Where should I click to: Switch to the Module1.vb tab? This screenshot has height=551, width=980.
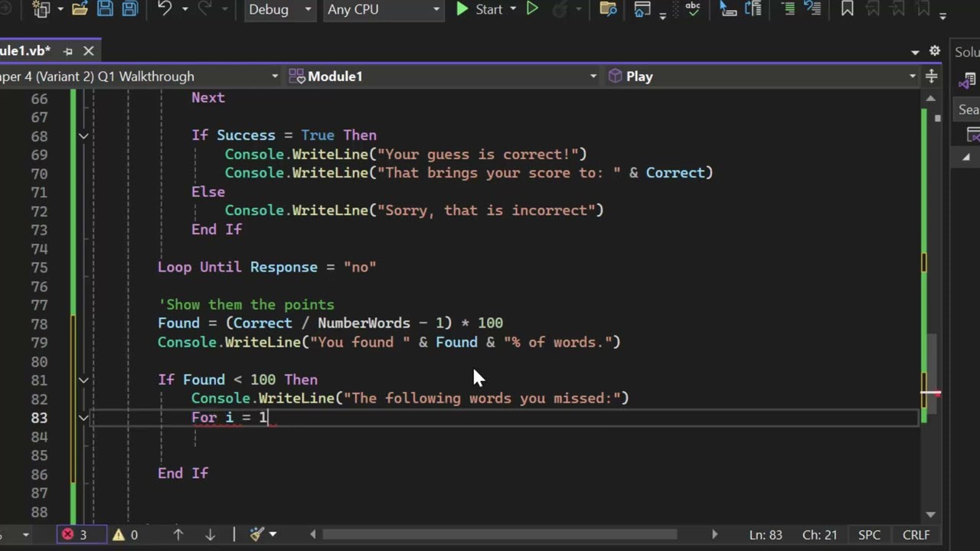click(24, 51)
